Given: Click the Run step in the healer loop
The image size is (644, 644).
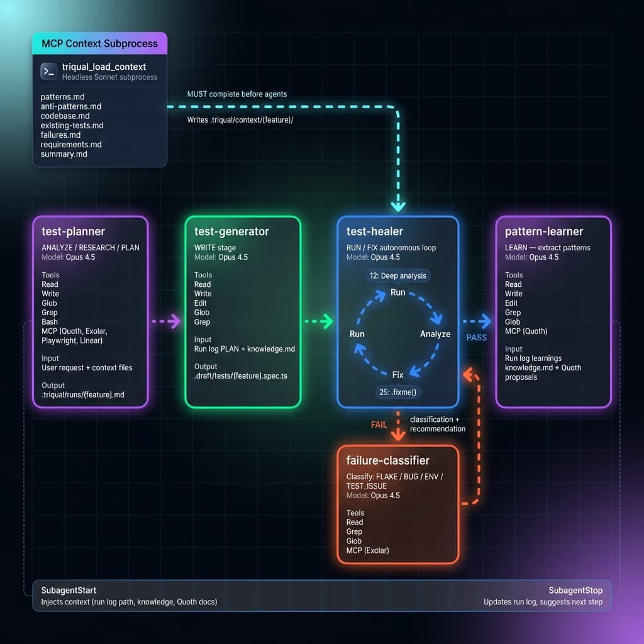Looking at the screenshot, I should tap(397, 292).
